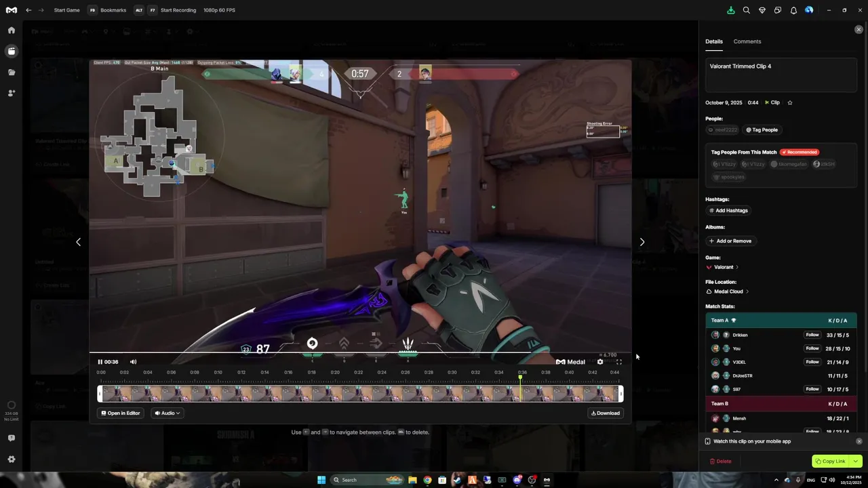868x488 pixels.
Task: Go to next clip with right arrow
Action: (642, 242)
